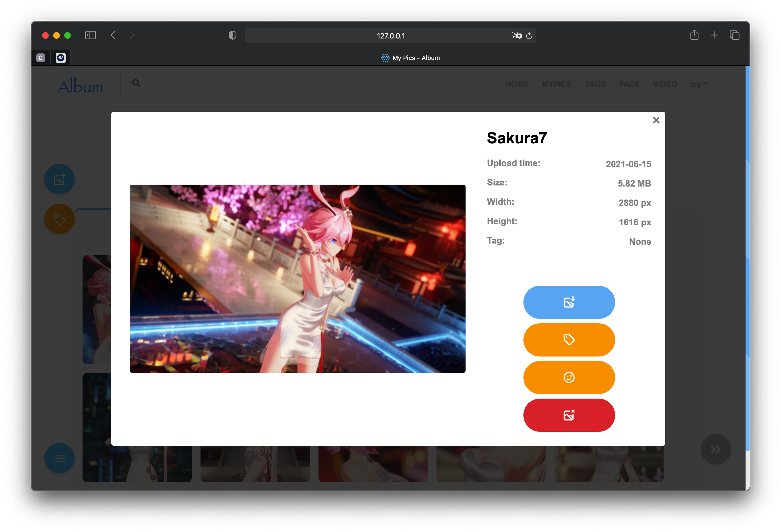
Task: Select the pinned C tab
Action: tap(41, 58)
